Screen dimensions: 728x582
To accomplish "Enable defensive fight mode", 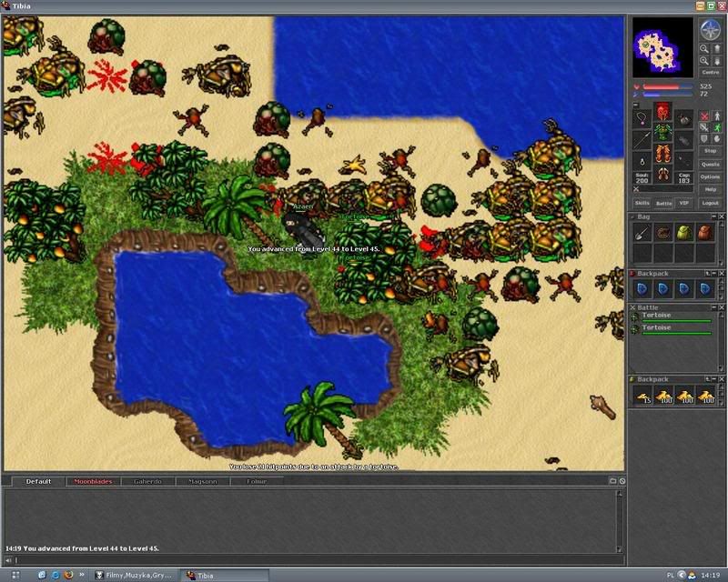I will (x=704, y=138).
